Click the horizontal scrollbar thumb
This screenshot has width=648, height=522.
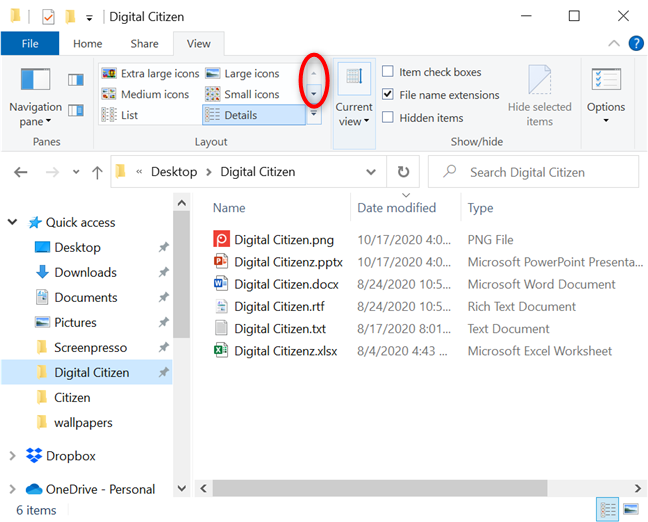380,489
